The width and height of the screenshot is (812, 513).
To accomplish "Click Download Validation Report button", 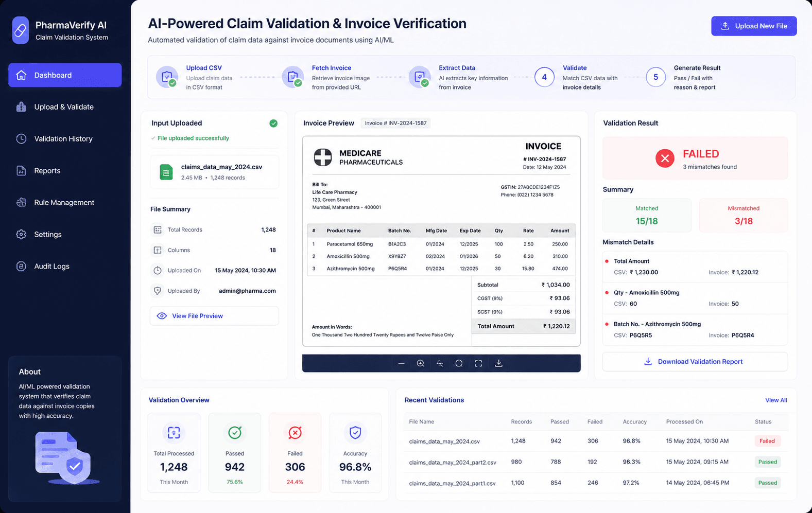I will pos(695,362).
